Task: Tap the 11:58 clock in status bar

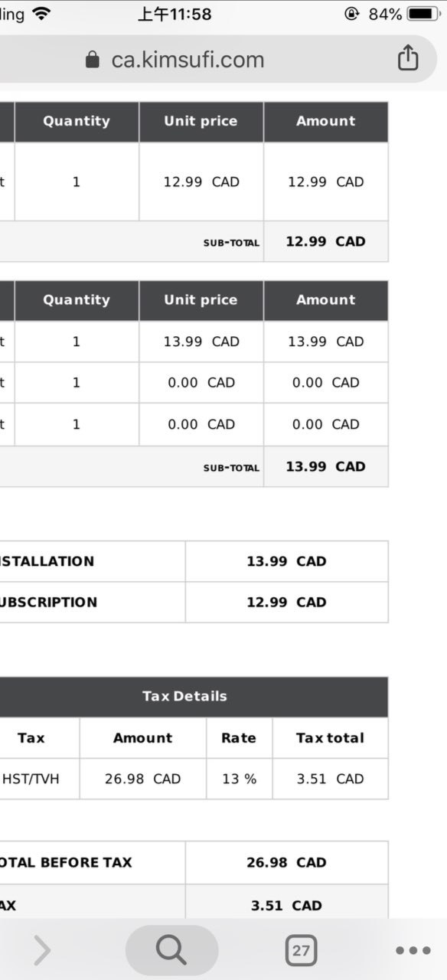Action: pyautogui.click(x=175, y=14)
